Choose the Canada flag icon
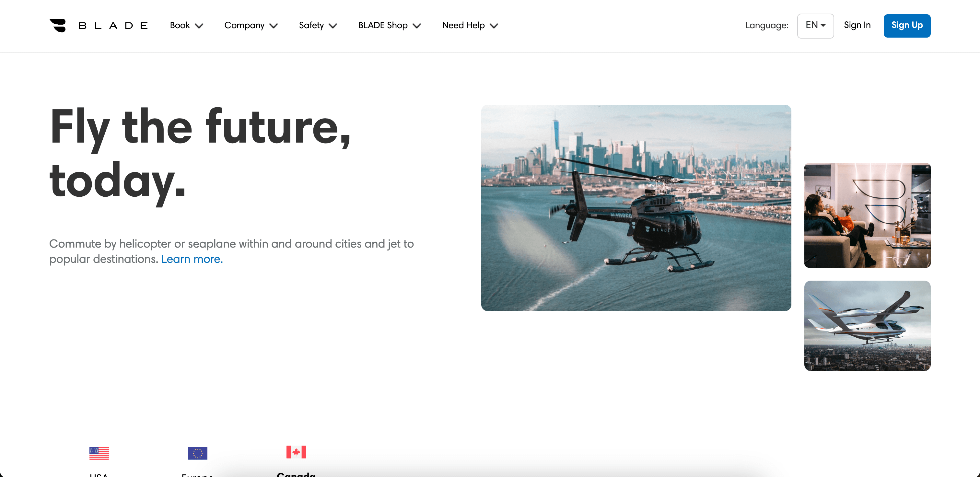The width and height of the screenshot is (980, 477). (x=296, y=452)
